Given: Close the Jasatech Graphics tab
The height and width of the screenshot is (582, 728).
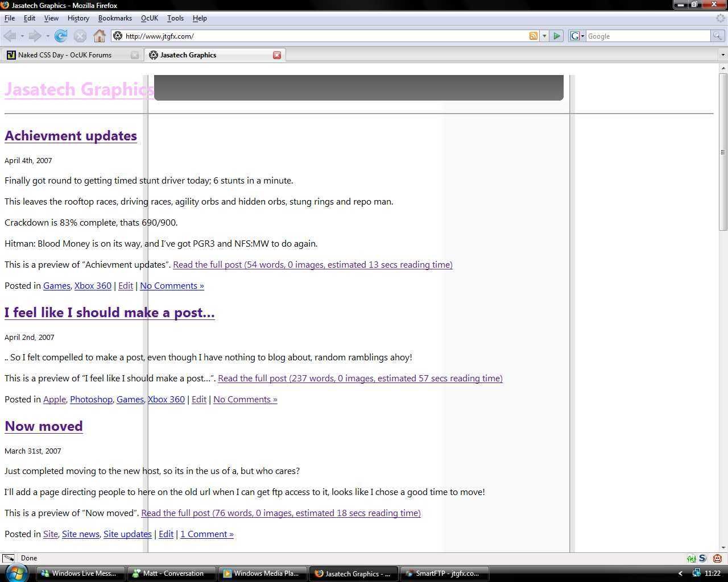Looking at the screenshot, I should [x=277, y=55].
